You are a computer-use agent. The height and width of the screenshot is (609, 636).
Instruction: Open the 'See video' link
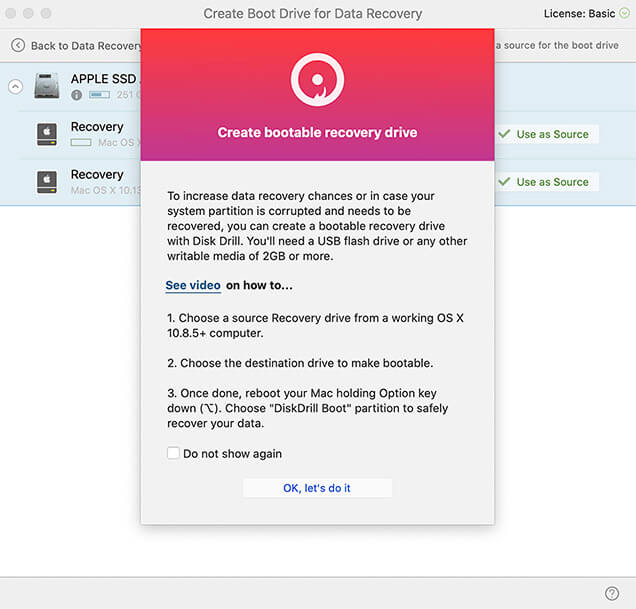[x=193, y=285]
